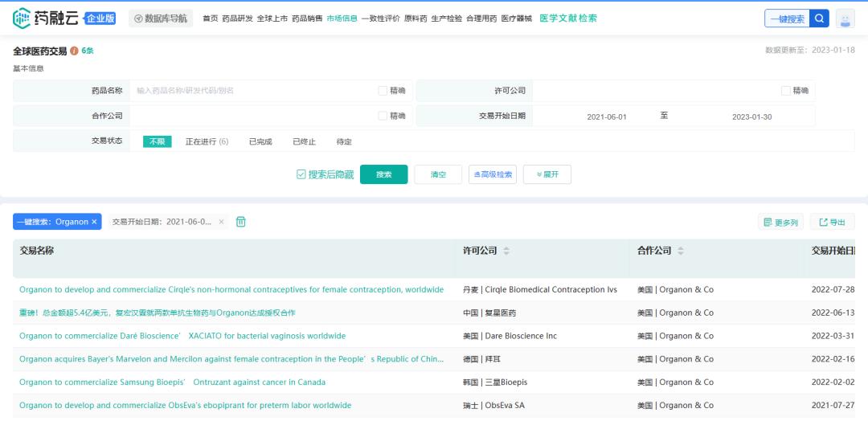The height and width of the screenshot is (421, 868).
Task: Click the info icon beside 全球医药交易
Action: pos(74,51)
